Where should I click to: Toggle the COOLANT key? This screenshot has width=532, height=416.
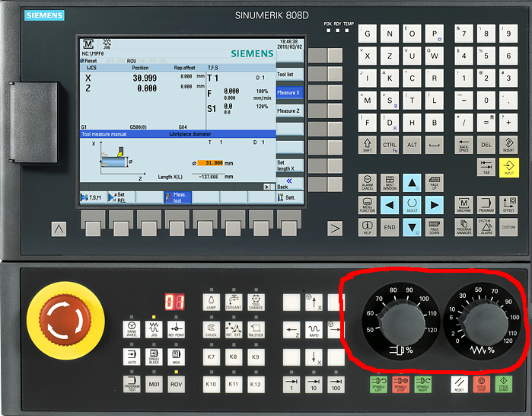pyautogui.click(x=234, y=302)
